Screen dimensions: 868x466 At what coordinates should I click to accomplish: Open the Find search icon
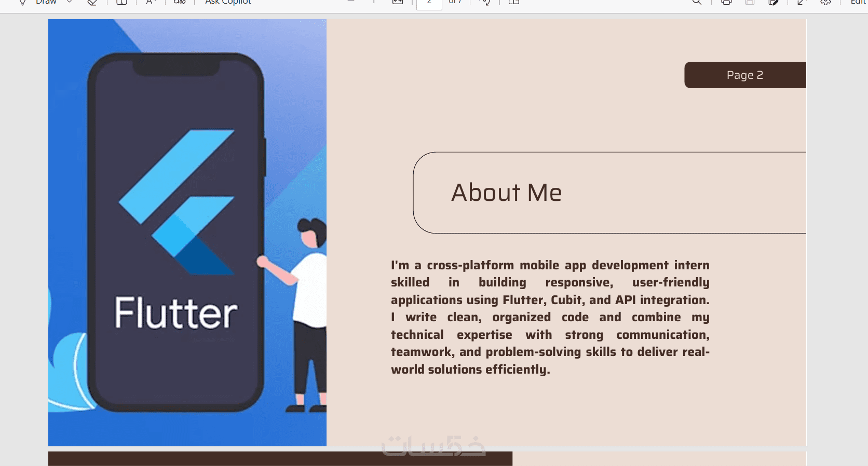click(697, 2)
